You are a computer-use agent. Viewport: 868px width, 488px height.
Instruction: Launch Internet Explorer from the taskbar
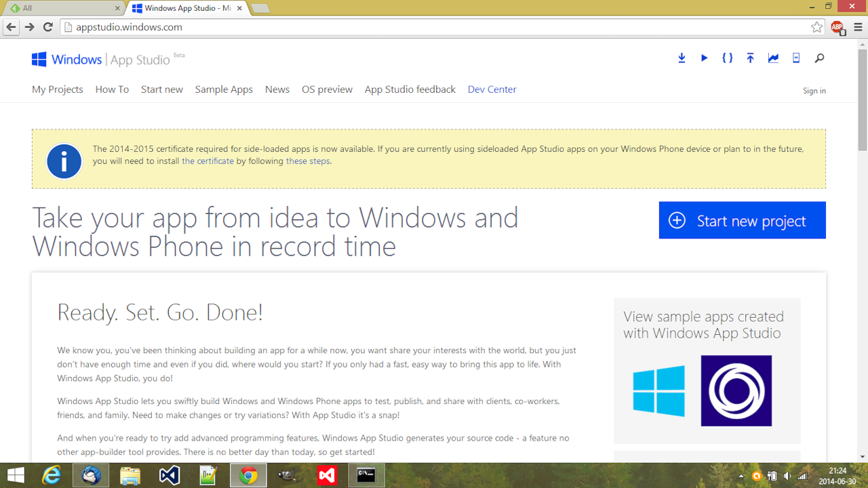click(52, 475)
